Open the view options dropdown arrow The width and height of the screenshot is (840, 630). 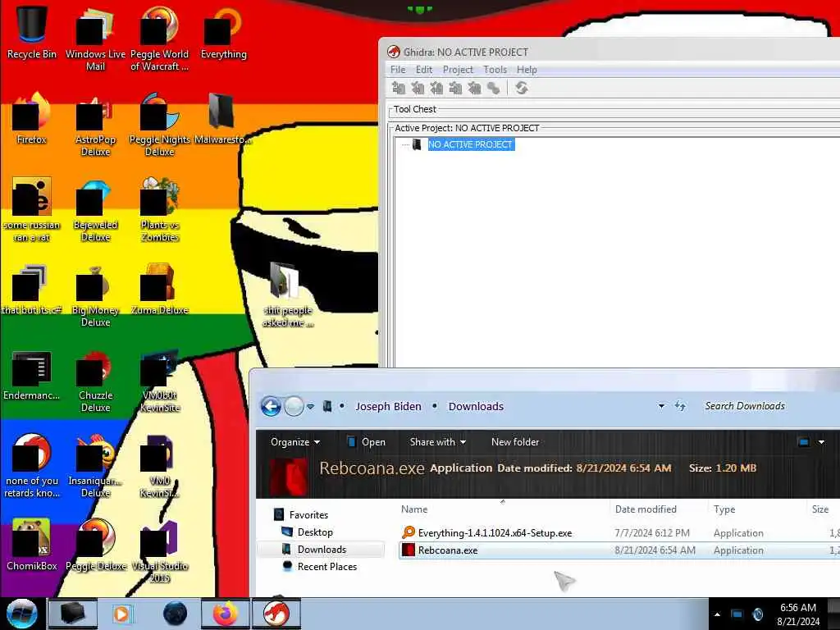click(821, 442)
